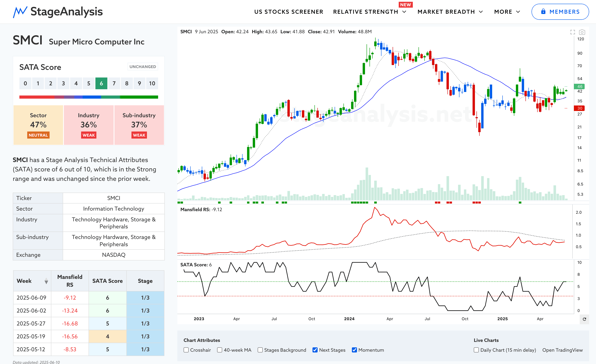This screenshot has width=596, height=364.
Task: Click the UNCHANGED status badge
Action: pos(143,67)
